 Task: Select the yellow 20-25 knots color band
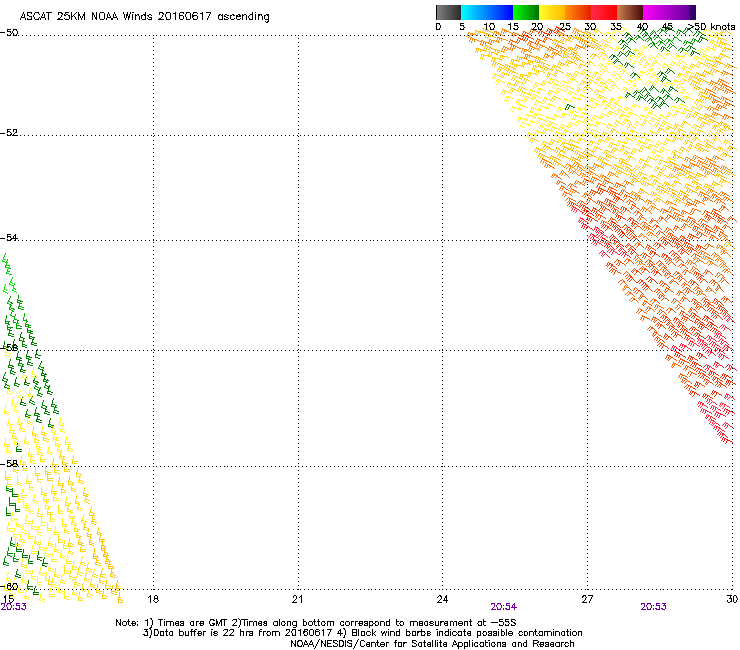click(552, 12)
